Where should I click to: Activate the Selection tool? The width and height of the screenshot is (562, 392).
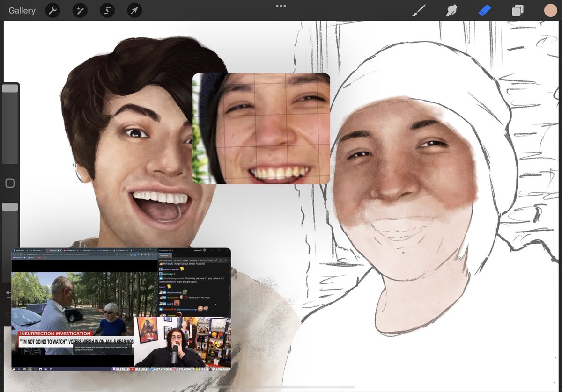pos(107,10)
